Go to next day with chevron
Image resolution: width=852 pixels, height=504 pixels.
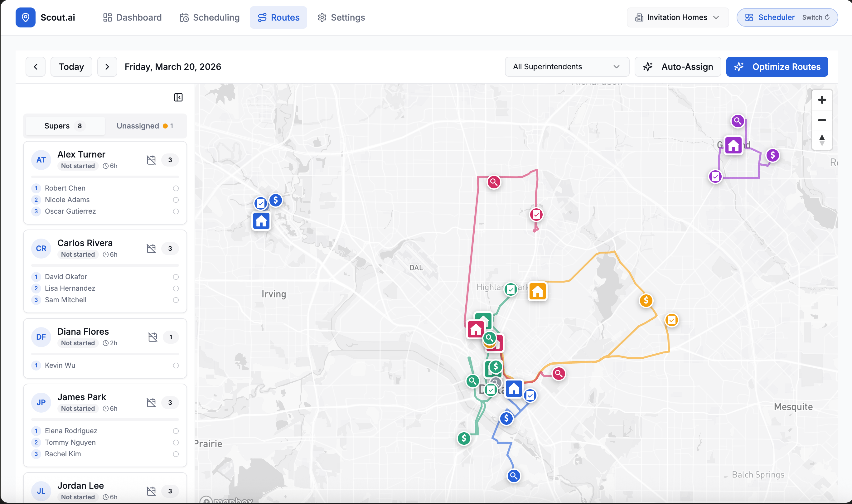click(107, 66)
